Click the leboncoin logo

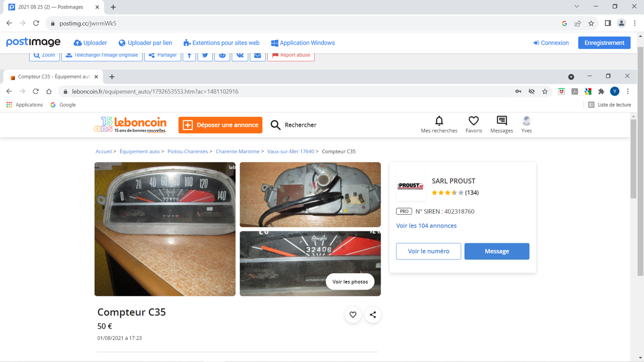pos(130,125)
